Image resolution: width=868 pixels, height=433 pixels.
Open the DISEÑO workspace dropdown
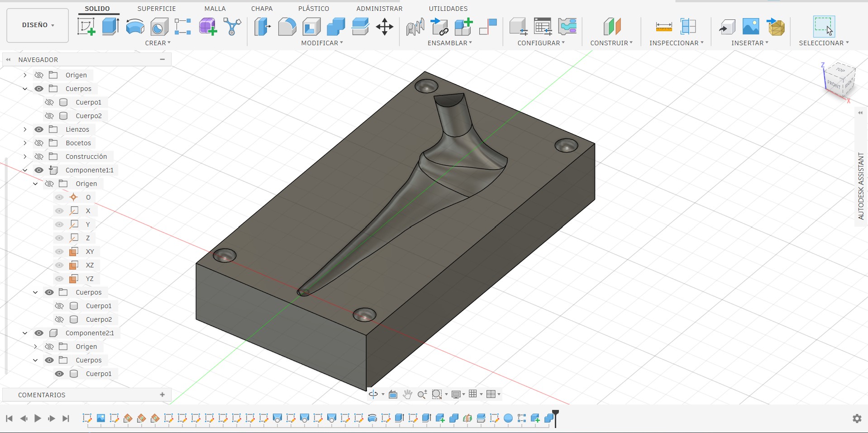[x=38, y=25]
